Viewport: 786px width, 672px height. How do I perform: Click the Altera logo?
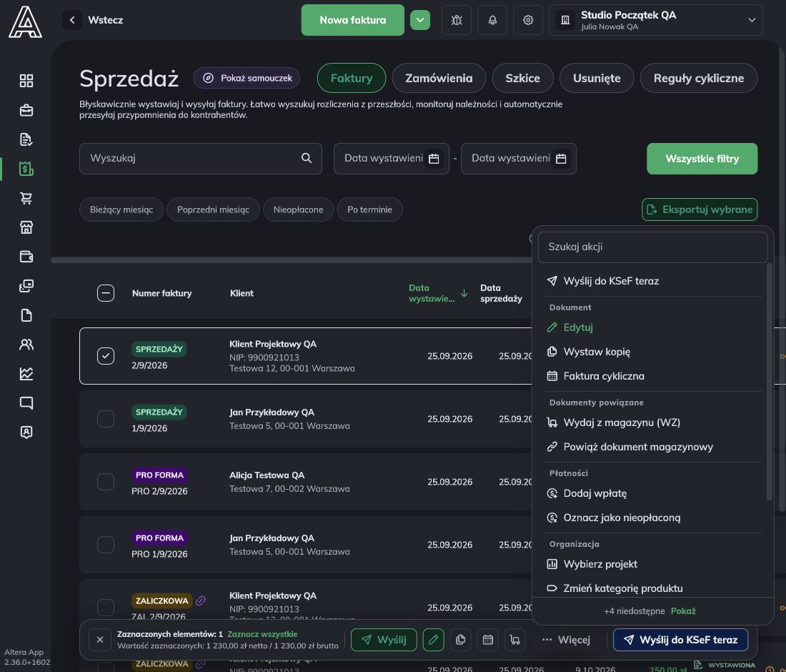pyautogui.click(x=25, y=22)
